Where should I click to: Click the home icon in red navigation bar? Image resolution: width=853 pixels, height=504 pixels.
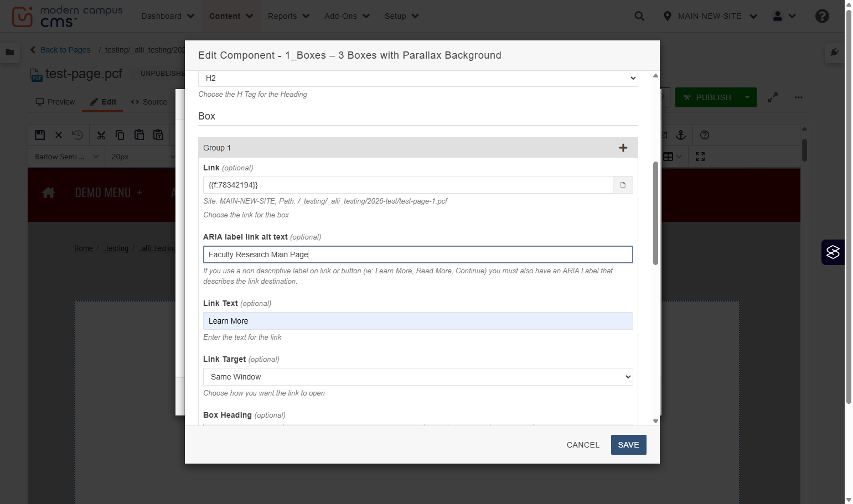49,193
